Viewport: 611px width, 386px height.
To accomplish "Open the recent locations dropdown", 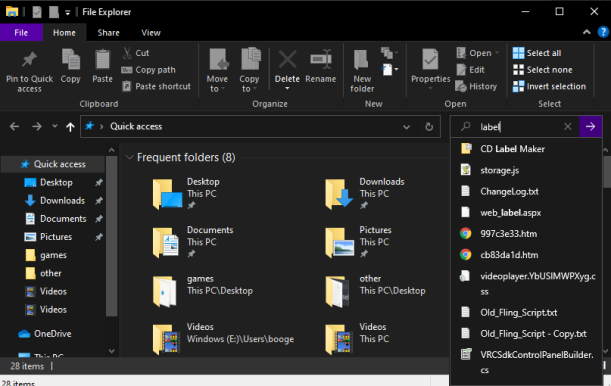I will [x=55, y=126].
